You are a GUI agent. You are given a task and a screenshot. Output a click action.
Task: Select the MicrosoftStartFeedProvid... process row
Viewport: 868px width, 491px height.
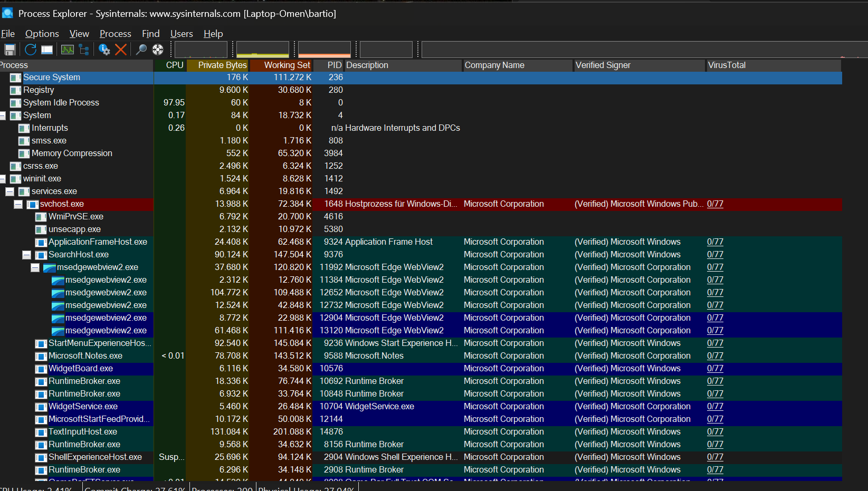point(421,419)
